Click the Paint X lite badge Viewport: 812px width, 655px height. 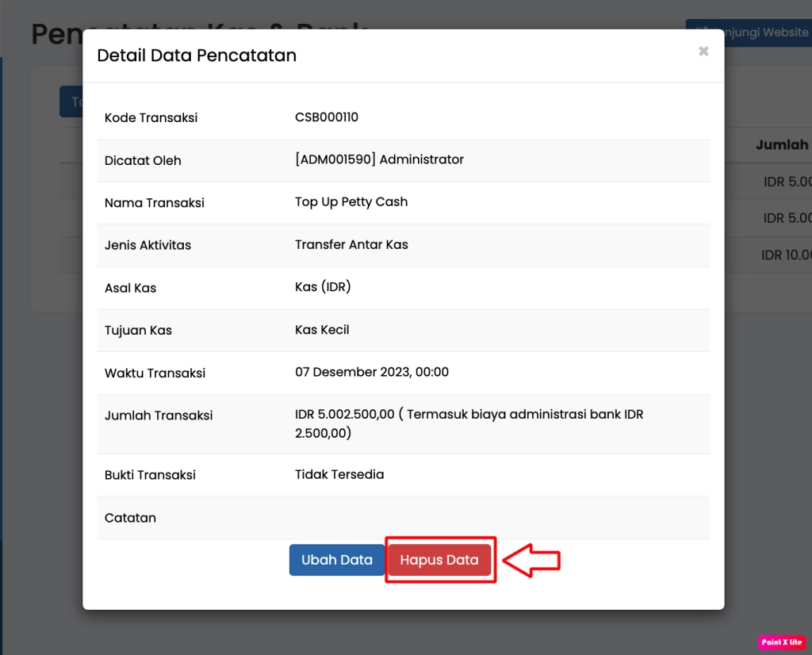pyautogui.click(x=781, y=642)
